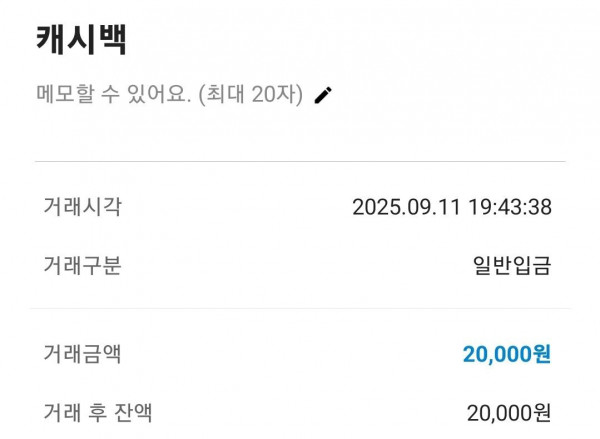Select the "거래시각" row label
The image size is (600, 439).
[82, 207]
